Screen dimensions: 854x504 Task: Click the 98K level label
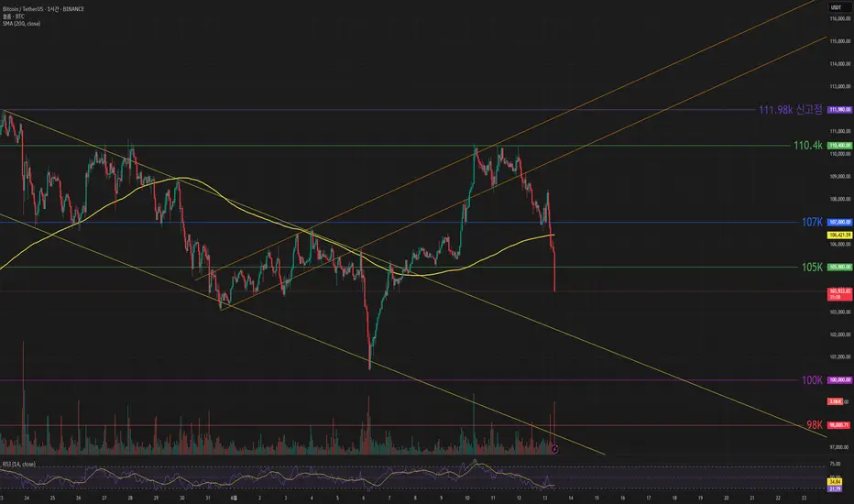tap(815, 425)
